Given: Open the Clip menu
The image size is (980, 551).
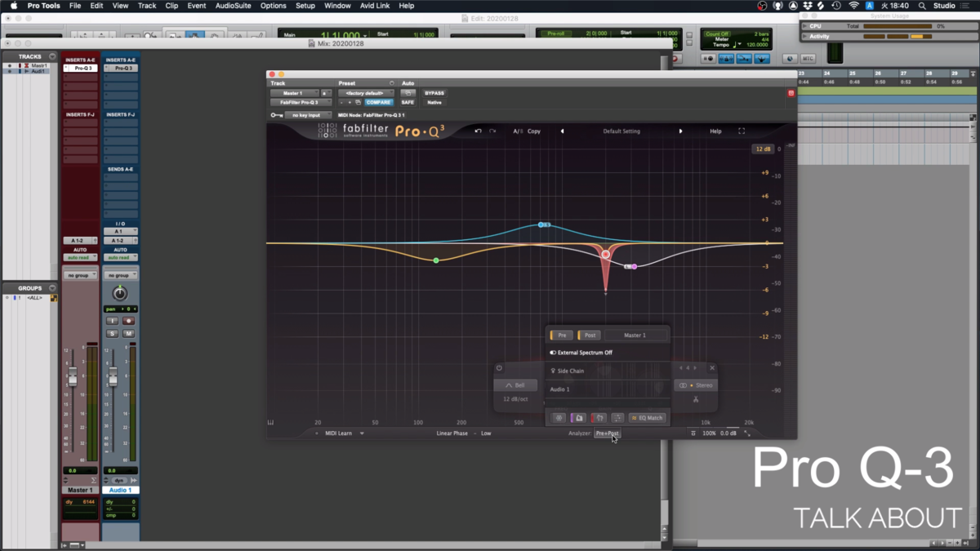Looking at the screenshot, I should [x=171, y=6].
